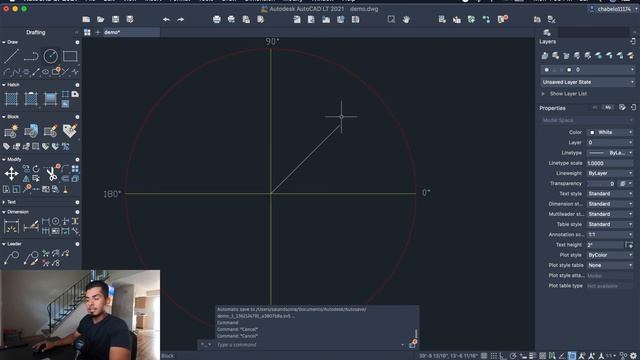Choose the Gradient hatch tool
Image resolution: width=640 pixels, height=360 pixels.
pyautogui.click(x=51, y=98)
